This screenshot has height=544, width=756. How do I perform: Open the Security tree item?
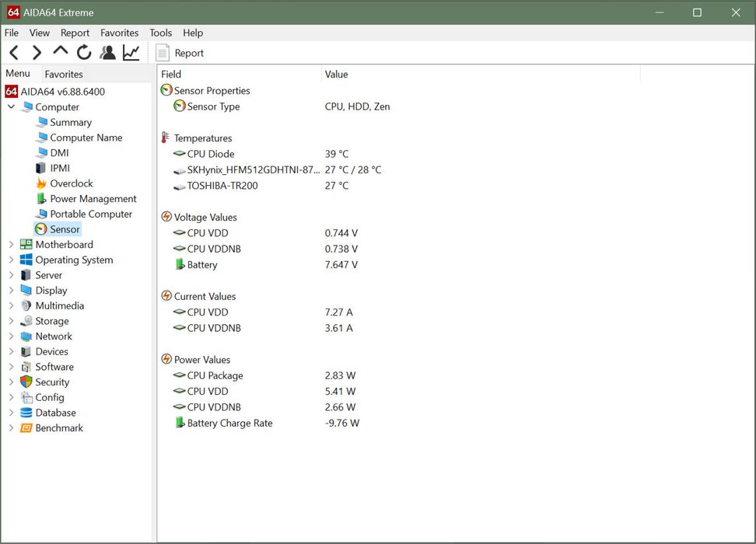click(x=52, y=382)
